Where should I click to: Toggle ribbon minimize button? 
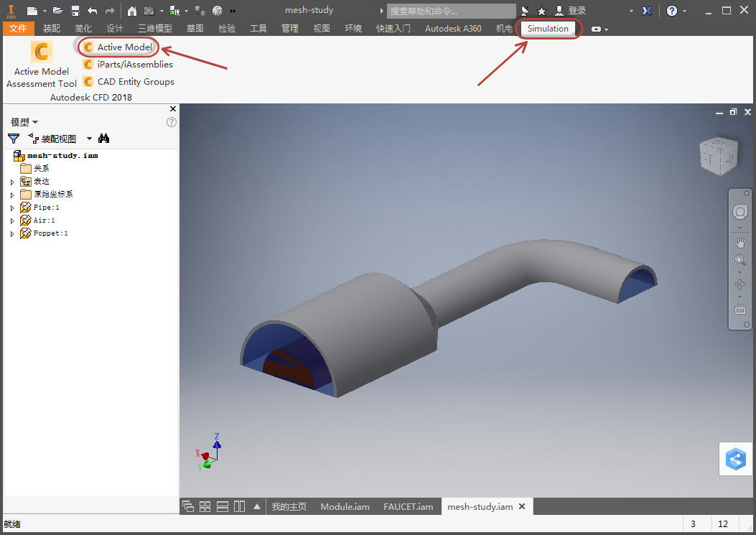pyautogui.click(x=596, y=29)
